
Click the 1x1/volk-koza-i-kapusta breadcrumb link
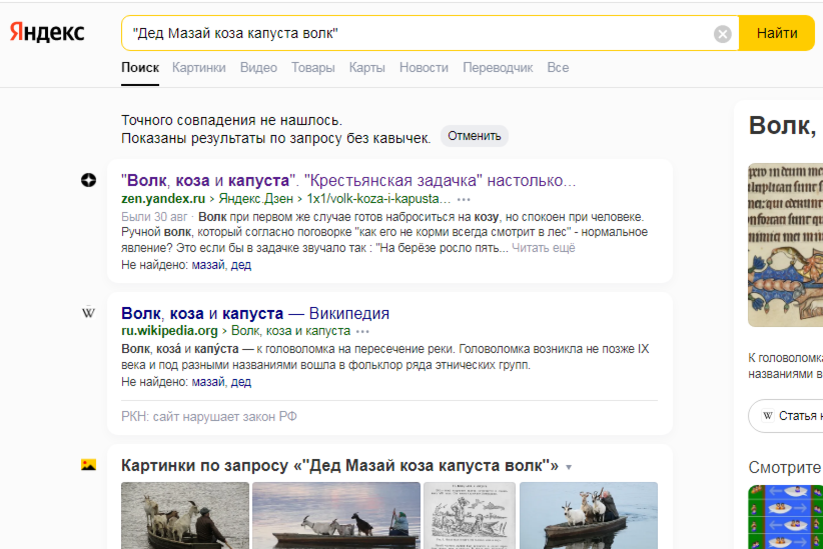378,199
